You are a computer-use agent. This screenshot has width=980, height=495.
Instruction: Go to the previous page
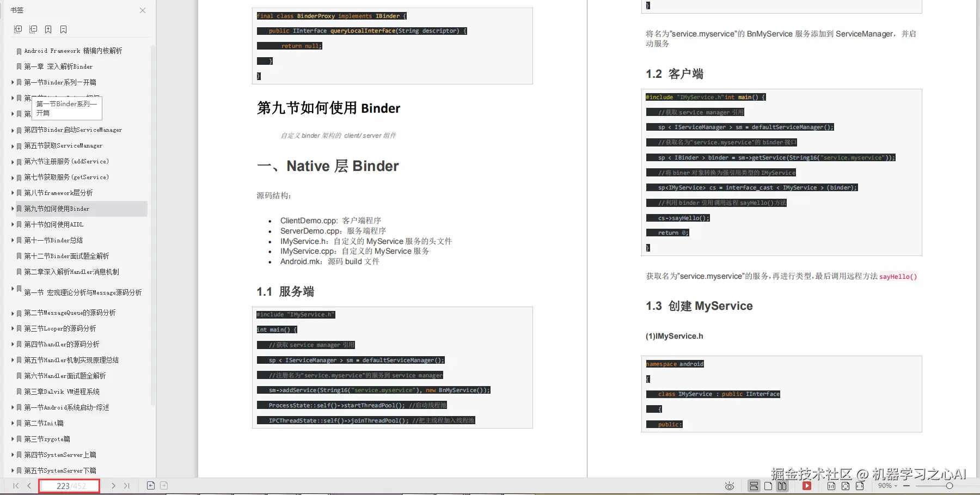[29, 486]
